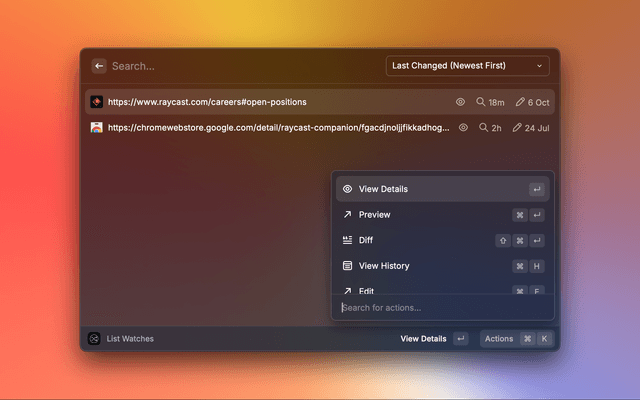Toggle the eye icon on chromewebstore row
The height and width of the screenshot is (400, 640).
click(464, 128)
